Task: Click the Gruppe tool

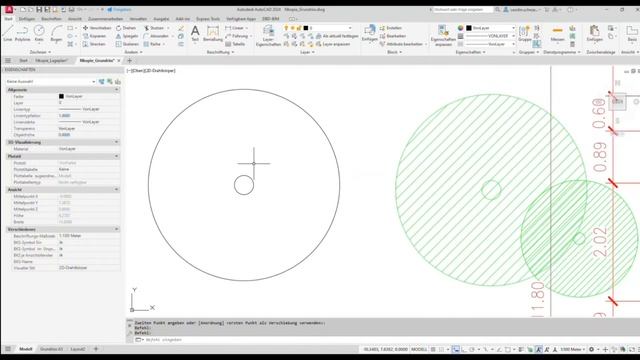Action: click(524, 33)
